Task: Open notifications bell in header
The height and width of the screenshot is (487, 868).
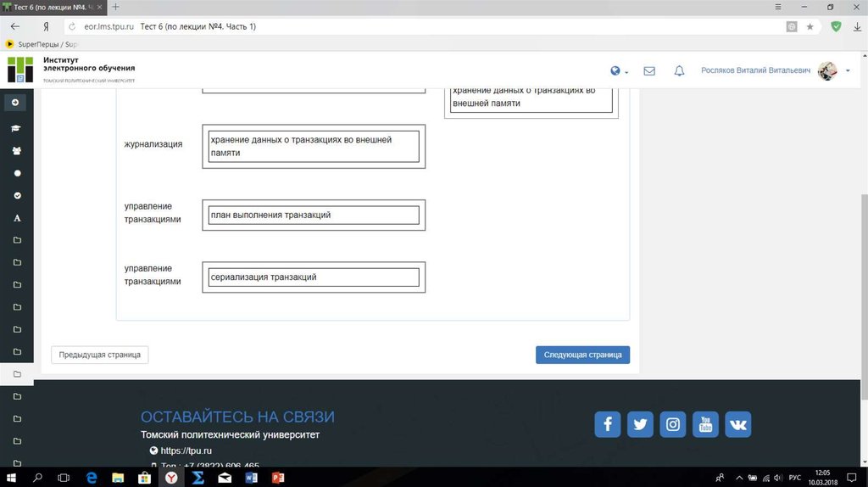Action: point(679,71)
